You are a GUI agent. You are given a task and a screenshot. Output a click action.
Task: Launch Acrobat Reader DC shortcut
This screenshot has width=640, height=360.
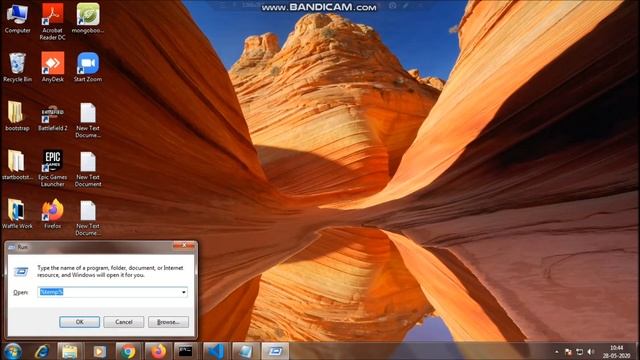pyautogui.click(x=53, y=22)
